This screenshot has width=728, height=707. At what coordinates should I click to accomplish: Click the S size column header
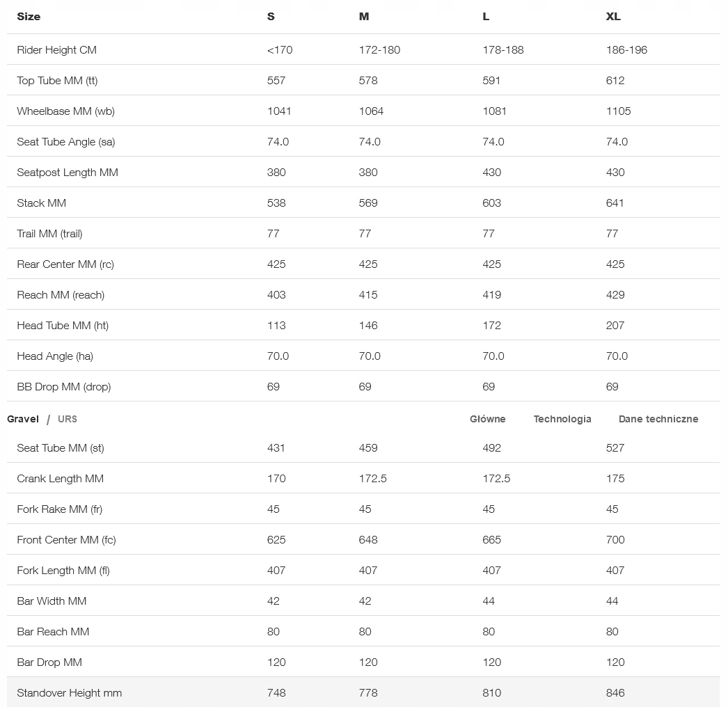[271, 17]
